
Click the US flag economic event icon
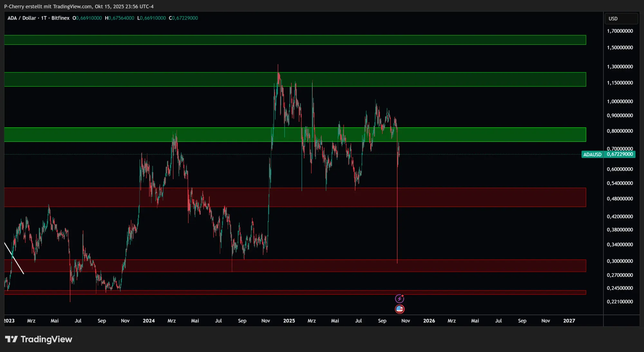pos(399,309)
